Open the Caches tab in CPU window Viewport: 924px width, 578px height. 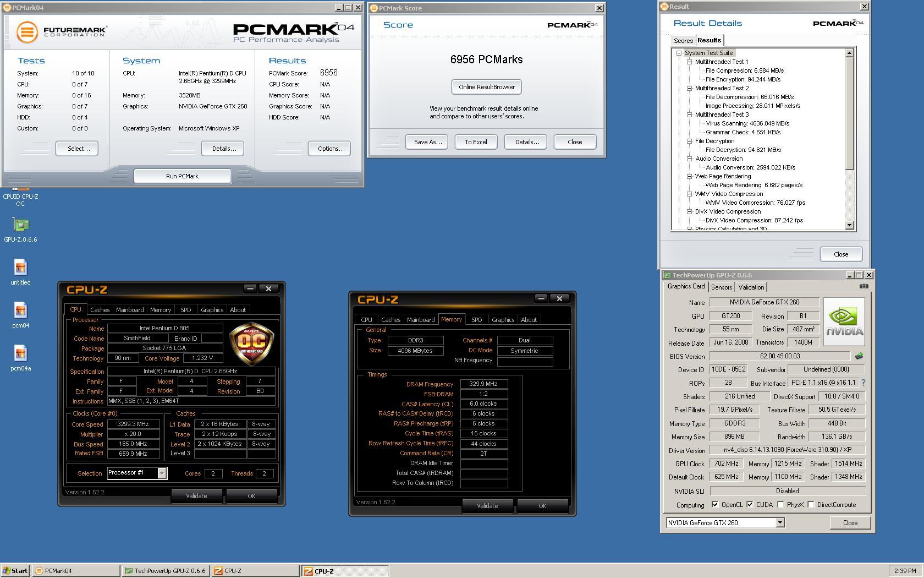click(x=100, y=310)
